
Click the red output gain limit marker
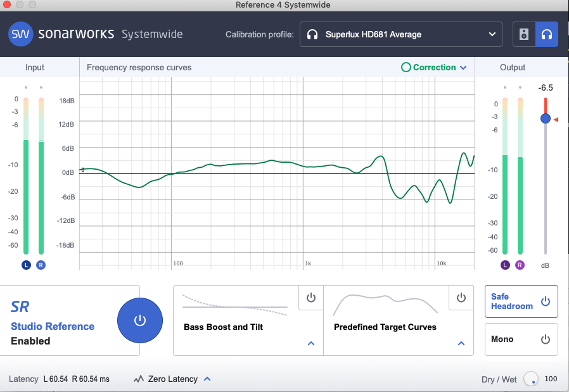click(x=556, y=119)
